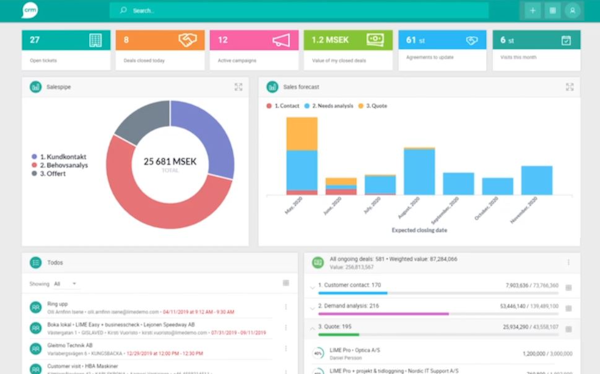
Task: Open the Agreements to update card
Action: [442, 51]
